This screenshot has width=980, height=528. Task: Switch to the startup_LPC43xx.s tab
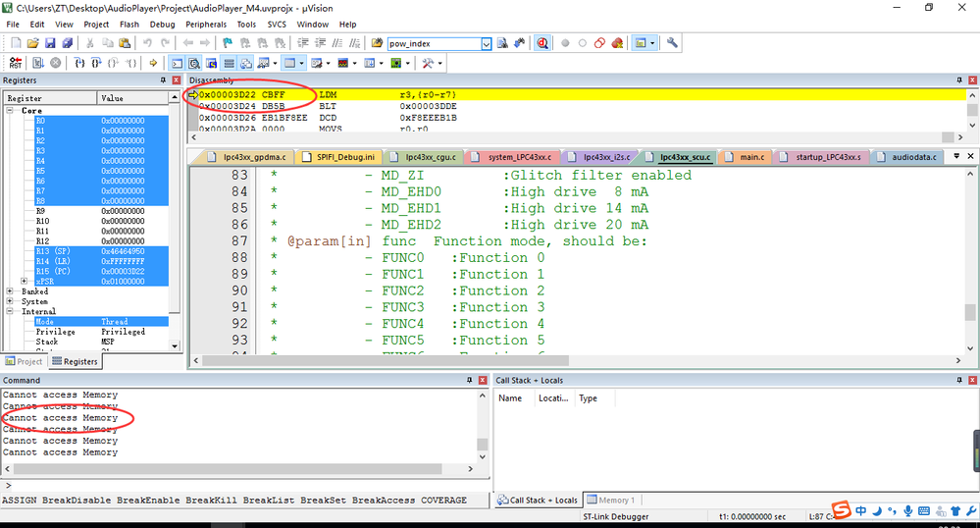pyautogui.click(x=821, y=157)
